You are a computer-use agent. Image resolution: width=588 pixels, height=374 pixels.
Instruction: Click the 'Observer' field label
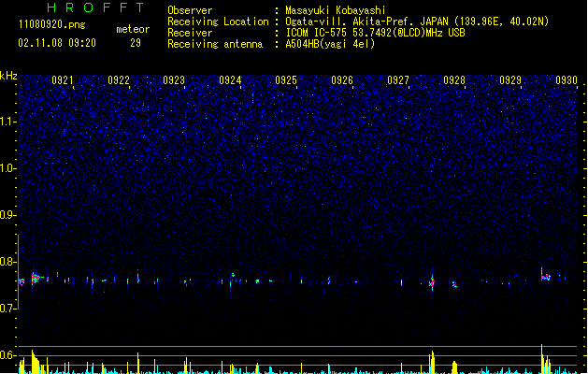click(190, 10)
